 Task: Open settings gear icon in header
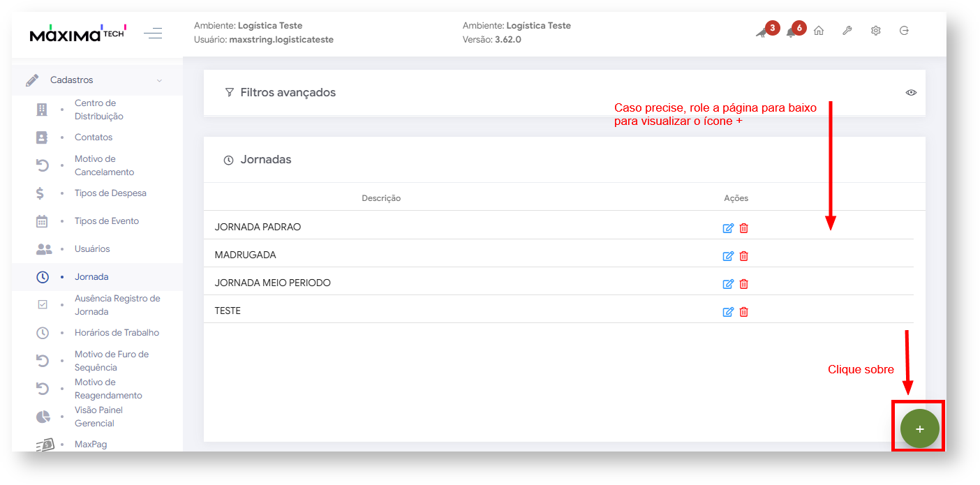pyautogui.click(x=876, y=31)
